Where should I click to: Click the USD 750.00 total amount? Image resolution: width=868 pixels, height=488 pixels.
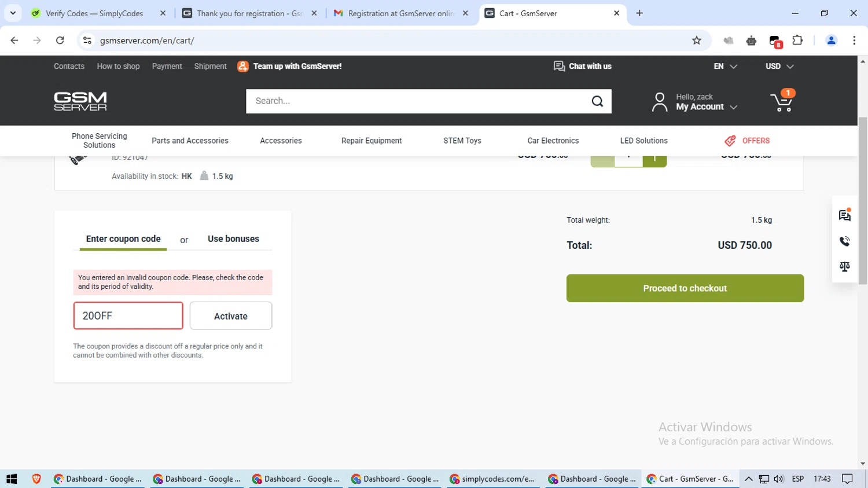point(745,245)
